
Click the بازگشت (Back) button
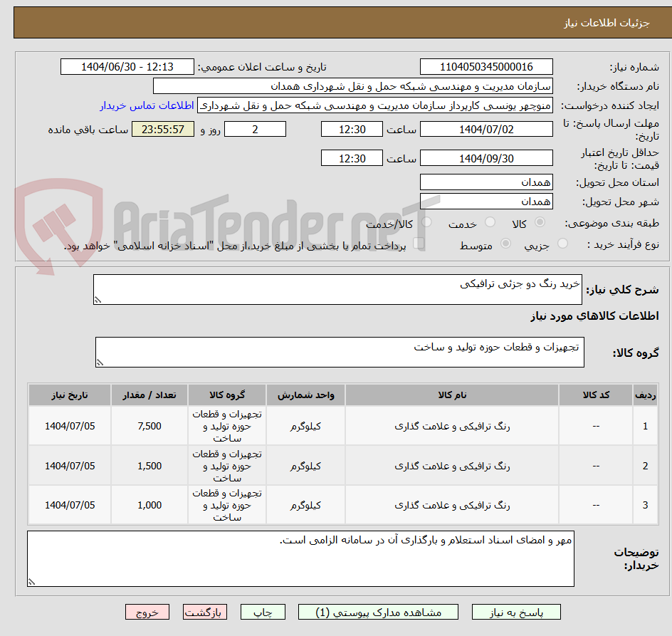click(x=205, y=612)
